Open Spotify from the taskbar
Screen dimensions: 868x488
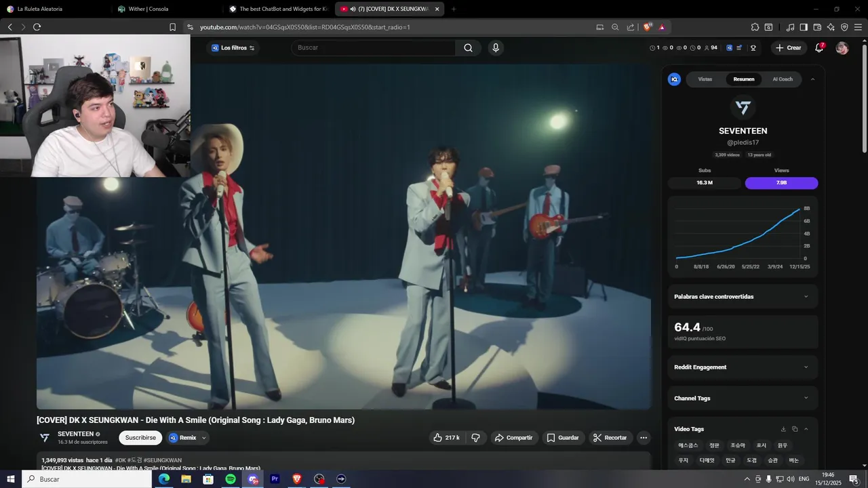[231, 479]
